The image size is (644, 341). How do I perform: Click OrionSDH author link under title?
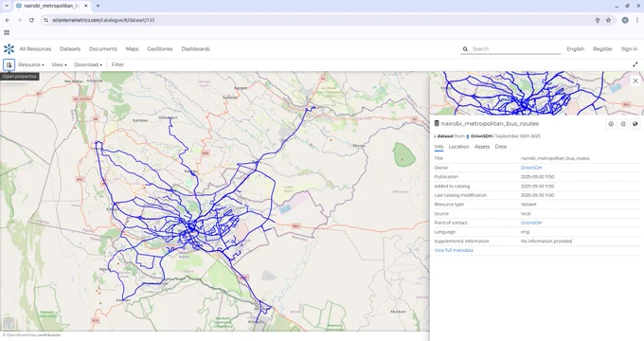(481, 136)
